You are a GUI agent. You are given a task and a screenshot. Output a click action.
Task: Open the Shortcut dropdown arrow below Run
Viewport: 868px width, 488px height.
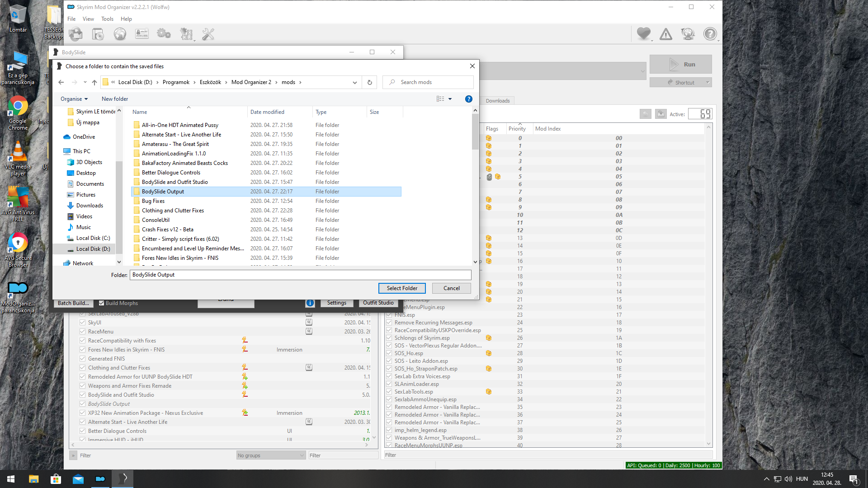(x=708, y=82)
